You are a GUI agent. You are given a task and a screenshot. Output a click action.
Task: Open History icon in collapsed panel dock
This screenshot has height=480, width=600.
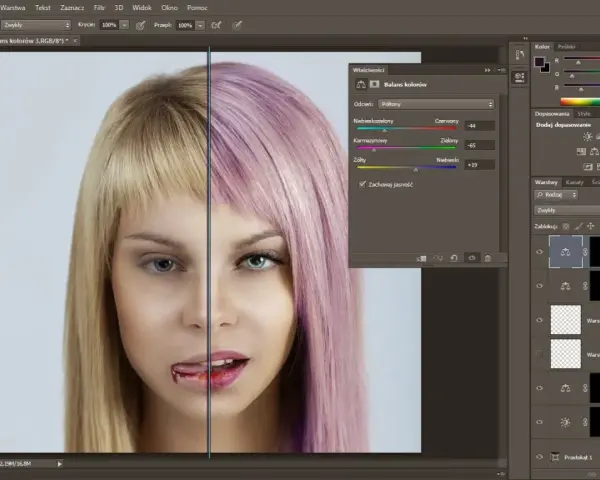[520, 55]
